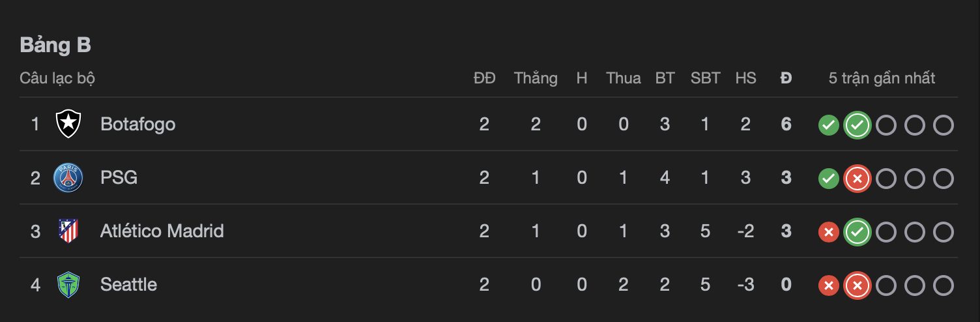980x322 pixels.
Task: Click the Atlético Madrid crest icon
Action: coord(68,231)
